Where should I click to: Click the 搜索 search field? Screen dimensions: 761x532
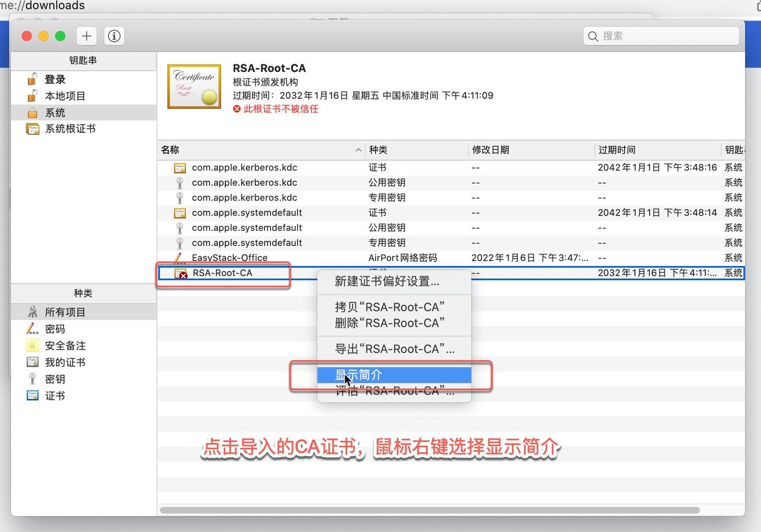(x=666, y=36)
